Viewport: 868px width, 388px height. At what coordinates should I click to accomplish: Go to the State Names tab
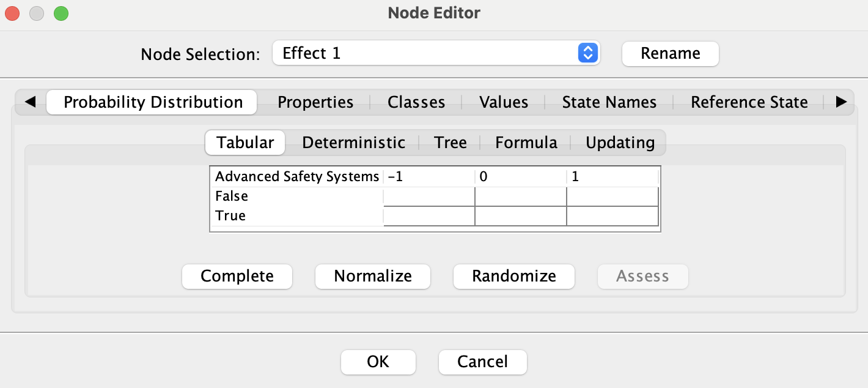tap(609, 102)
